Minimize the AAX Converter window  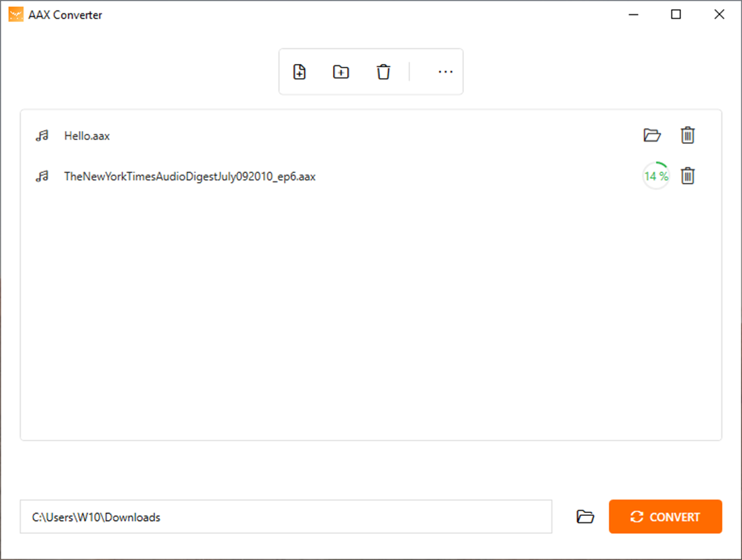(x=632, y=14)
